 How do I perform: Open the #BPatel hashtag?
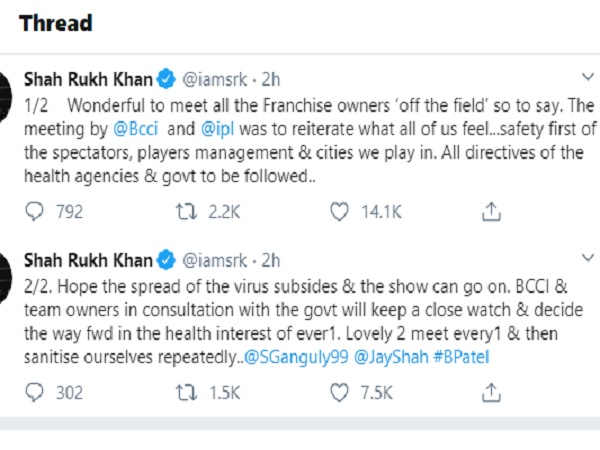point(468,357)
